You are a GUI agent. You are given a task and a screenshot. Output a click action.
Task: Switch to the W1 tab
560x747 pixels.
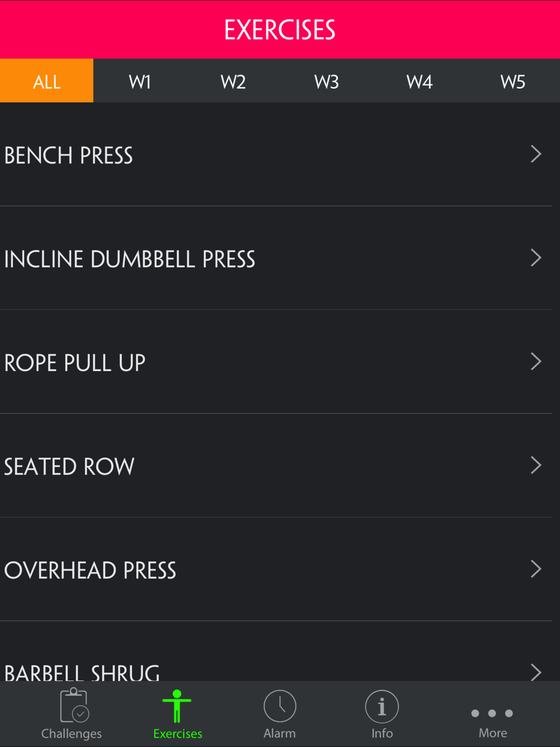point(140,81)
